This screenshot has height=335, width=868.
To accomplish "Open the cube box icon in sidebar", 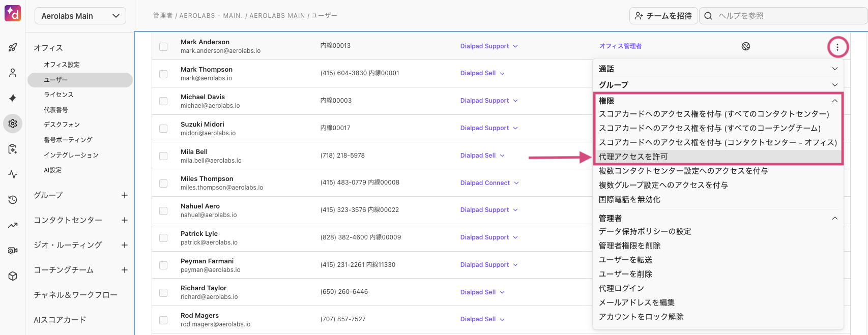I will point(13,276).
